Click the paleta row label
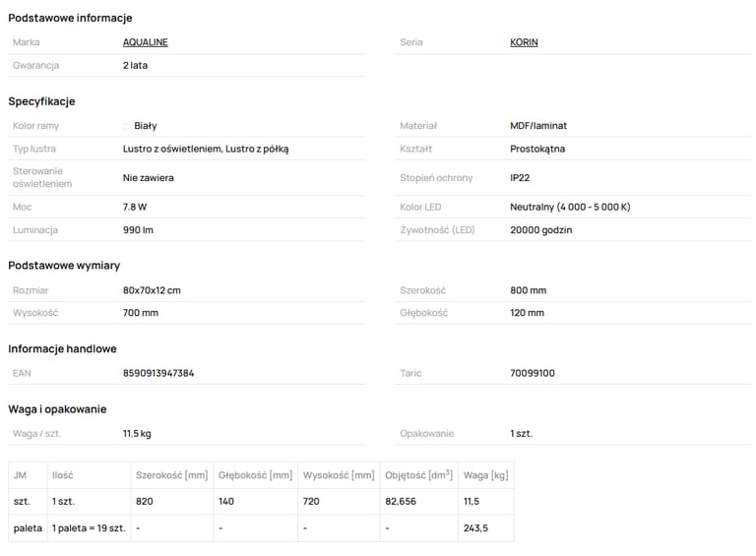The height and width of the screenshot is (556, 756). pyautogui.click(x=28, y=528)
